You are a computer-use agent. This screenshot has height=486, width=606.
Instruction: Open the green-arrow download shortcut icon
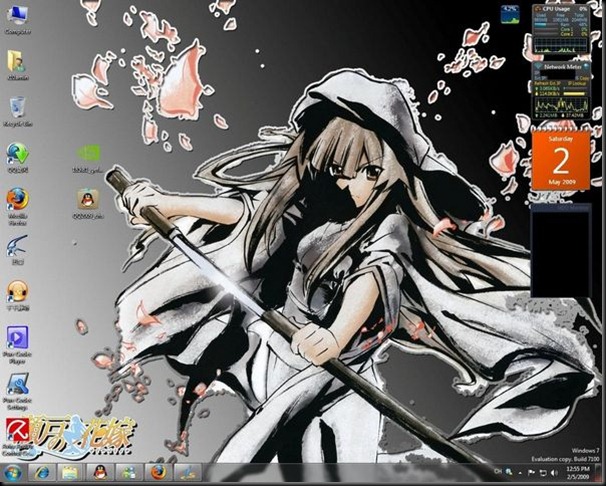pyautogui.click(x=17, y=156)
